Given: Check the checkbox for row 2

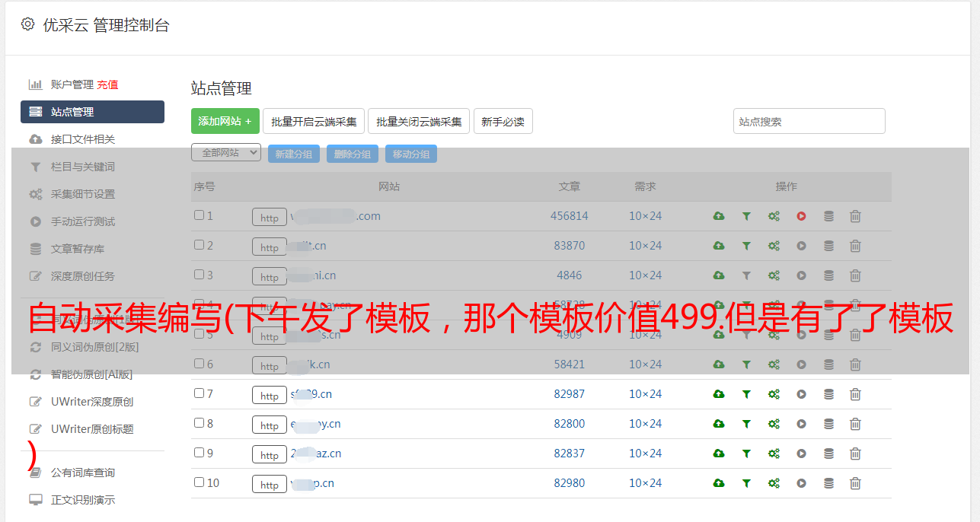Looking at the screenshot, I should 199,245.
